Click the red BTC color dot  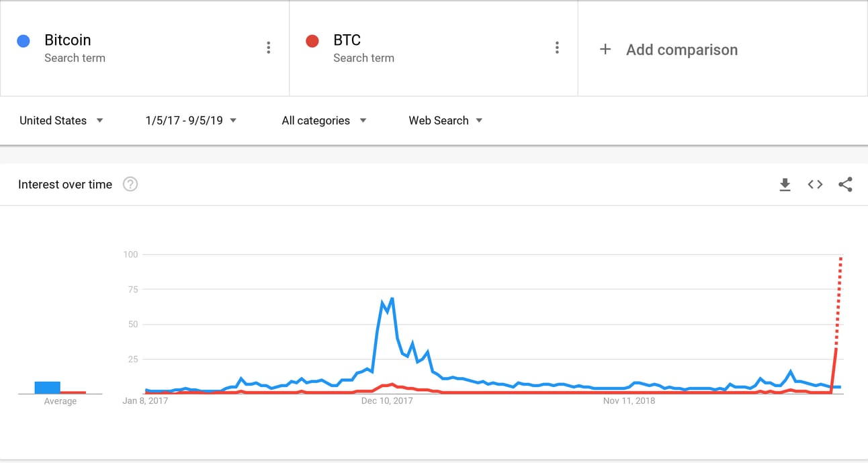pos(312,41)
